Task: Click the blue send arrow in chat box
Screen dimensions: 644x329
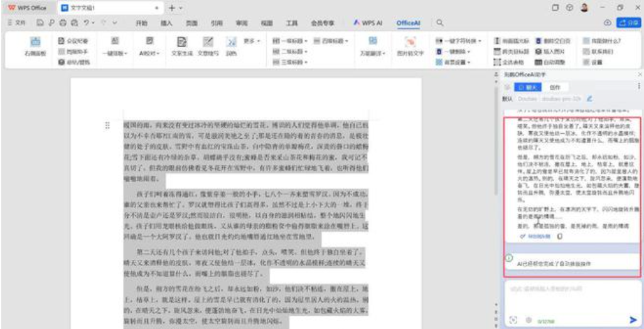Action: click(633, 320)
